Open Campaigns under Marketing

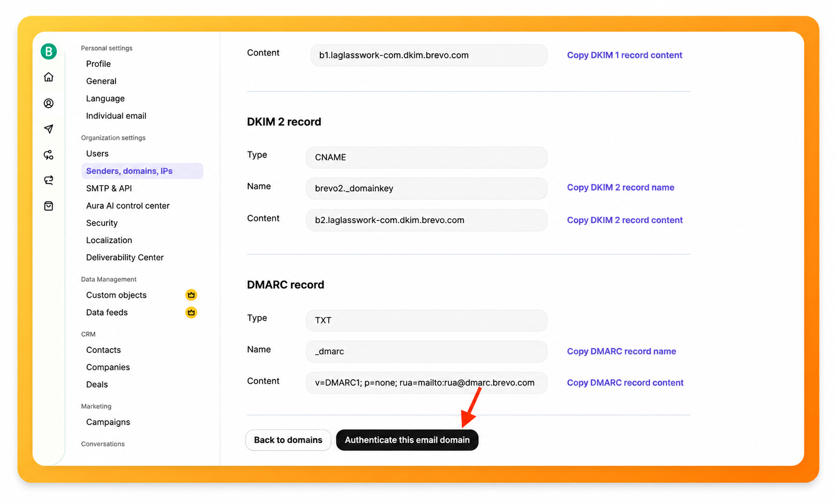108,422
